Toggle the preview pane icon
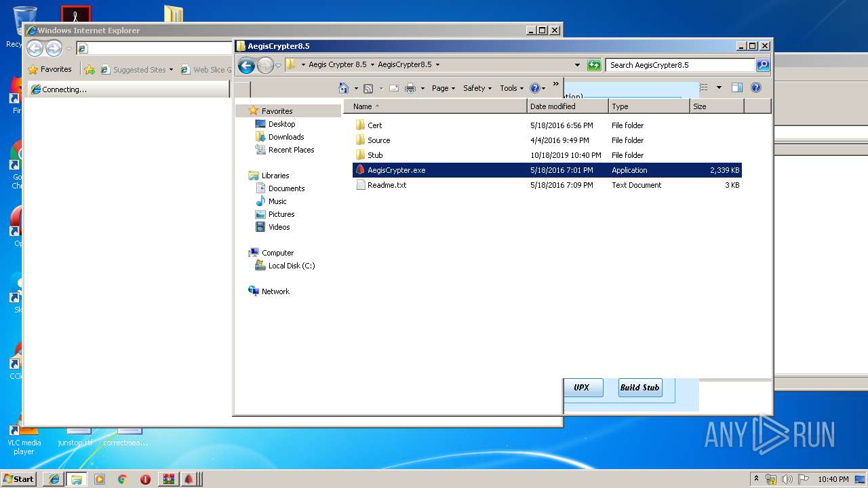Image resolution: width=868 pixels, height=488 pixels. point(737,87)
